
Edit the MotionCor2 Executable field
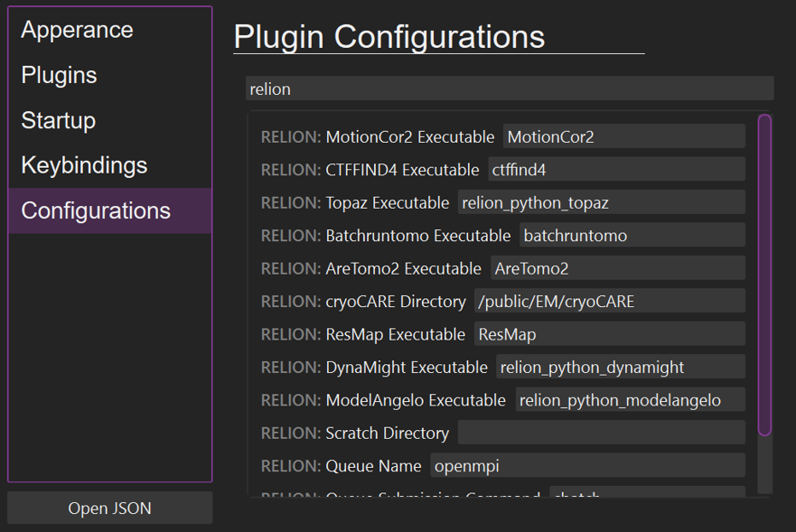point(623,137)
